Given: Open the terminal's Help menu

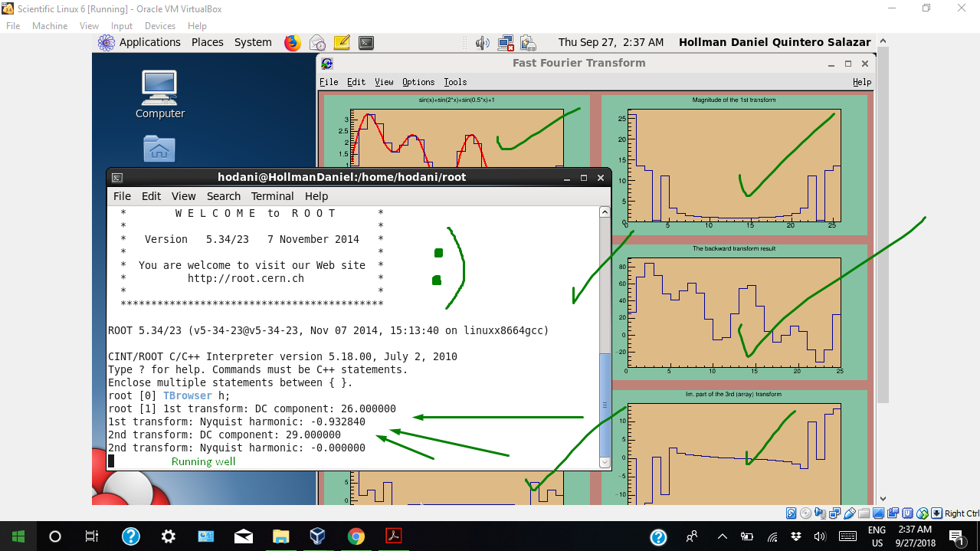Looking at the screenshot, I should click(316, 196).
